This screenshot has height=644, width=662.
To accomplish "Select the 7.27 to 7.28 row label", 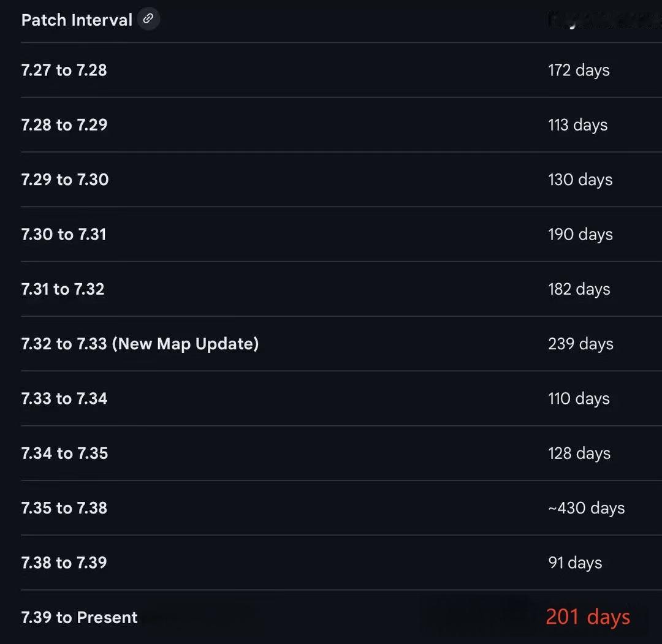I will click(64, 70).
